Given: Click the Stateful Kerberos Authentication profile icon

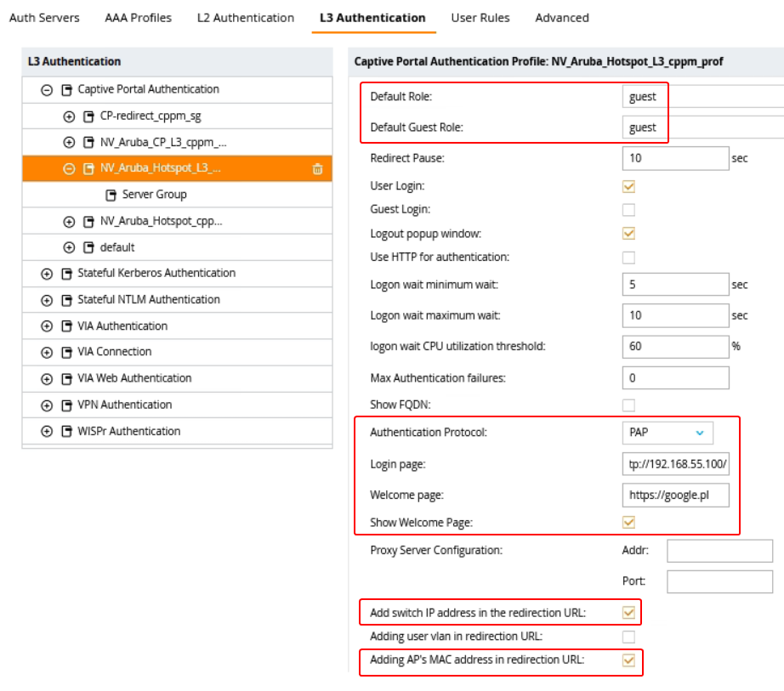Looking at the screenshot, I should point(66,274).
